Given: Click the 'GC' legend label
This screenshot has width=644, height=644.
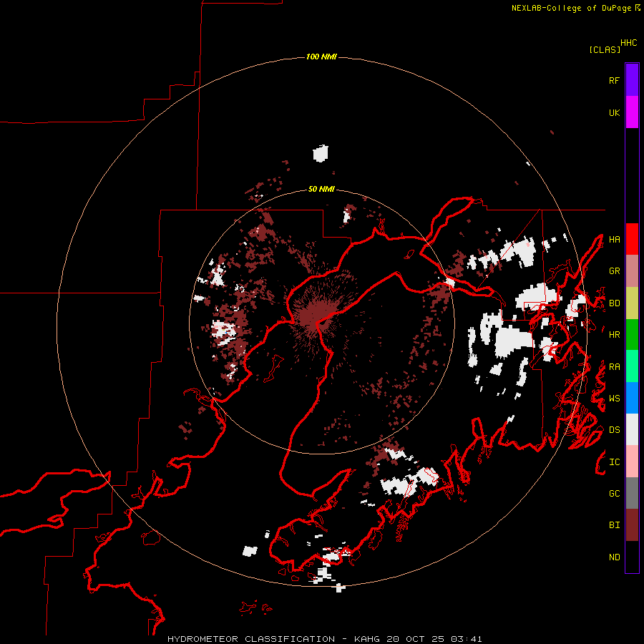Looking at the screenshot, I should pos(614,494).
